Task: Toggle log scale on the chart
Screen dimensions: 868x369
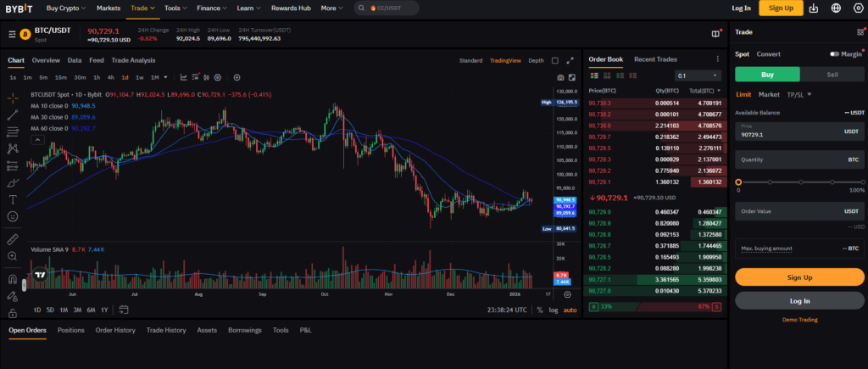Action: click(553, 310)
